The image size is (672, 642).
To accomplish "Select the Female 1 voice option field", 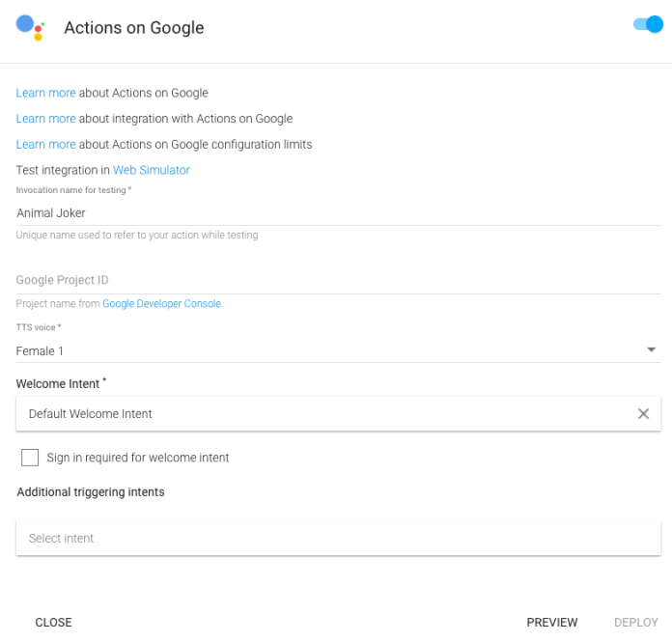I will pos(328,351).
